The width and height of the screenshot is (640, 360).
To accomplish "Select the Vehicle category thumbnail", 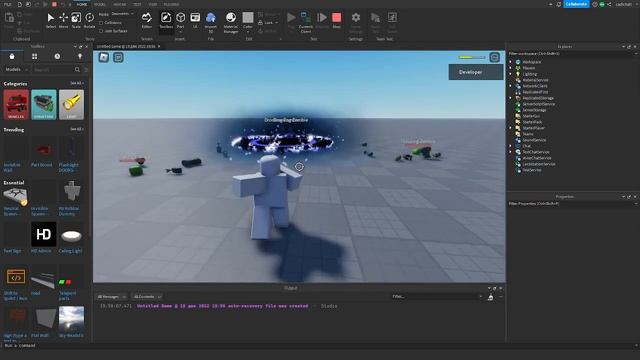I will pos(16,104).
